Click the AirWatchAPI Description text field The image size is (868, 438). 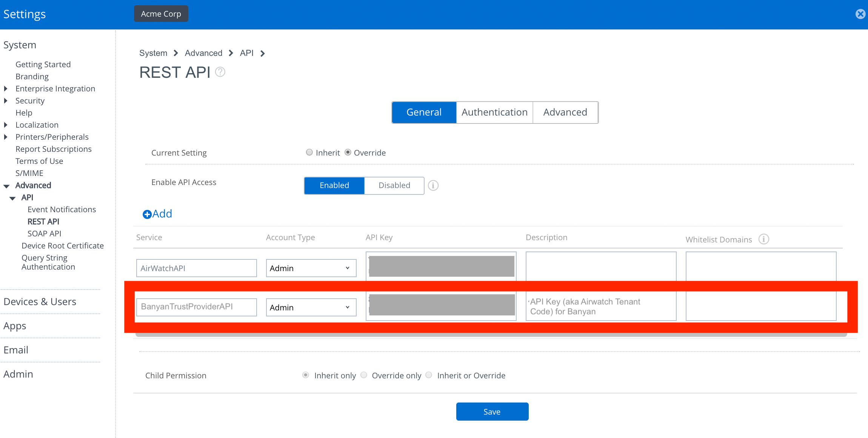point(601,266)
